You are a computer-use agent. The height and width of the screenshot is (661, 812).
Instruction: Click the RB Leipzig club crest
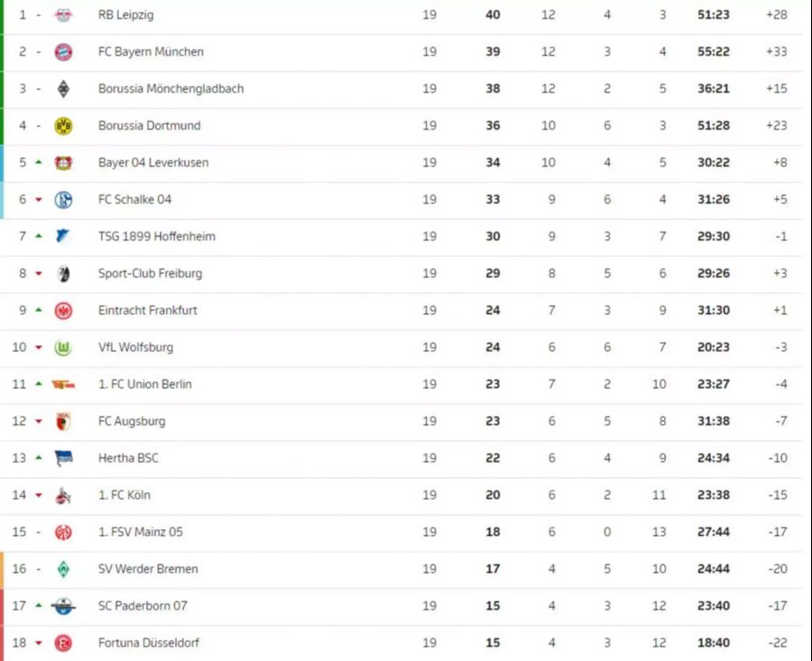63,15
